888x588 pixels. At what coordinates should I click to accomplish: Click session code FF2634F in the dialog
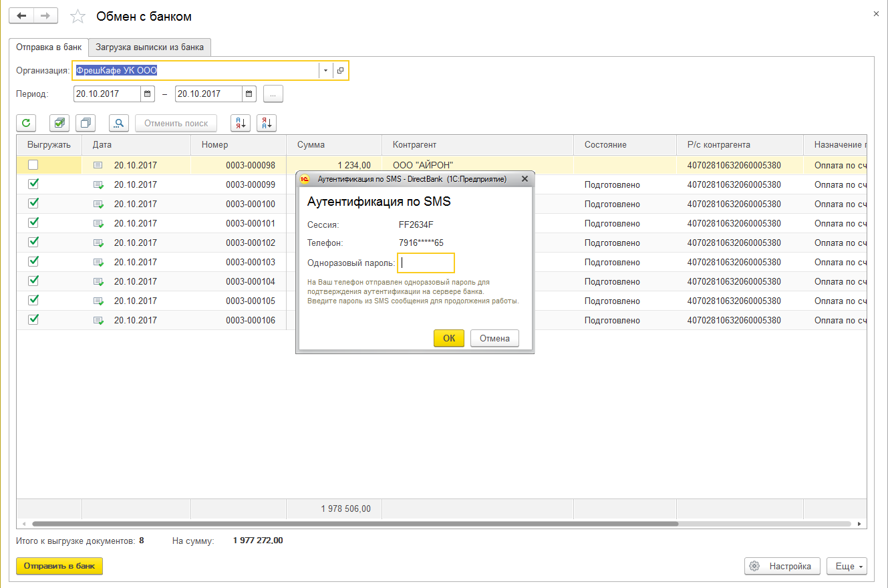pos(416,224)
